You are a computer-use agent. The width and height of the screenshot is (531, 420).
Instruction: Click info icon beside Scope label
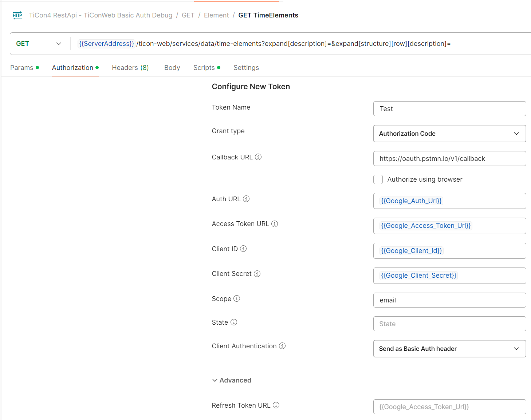(x=237, y=298)
